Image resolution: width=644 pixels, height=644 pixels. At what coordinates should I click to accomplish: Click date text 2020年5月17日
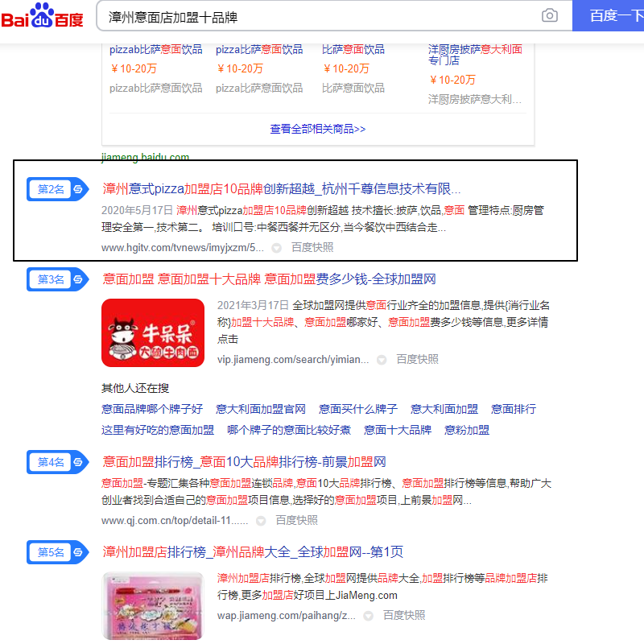point(137,210)
